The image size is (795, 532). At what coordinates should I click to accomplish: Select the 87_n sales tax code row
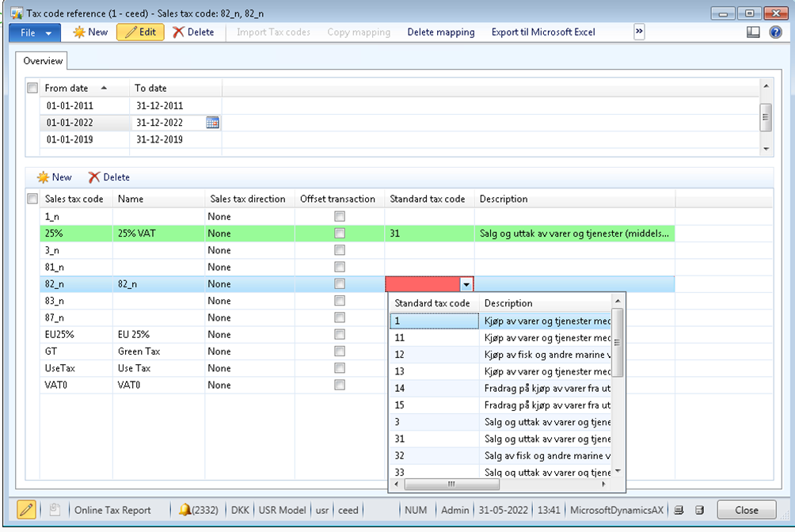pyautogui.click(x=357, y=317)
